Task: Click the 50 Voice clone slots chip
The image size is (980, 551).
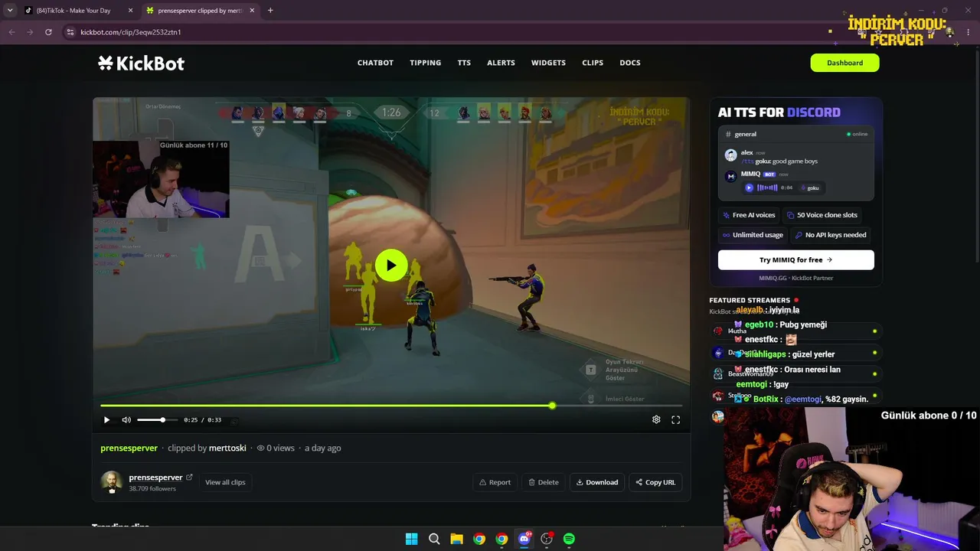Action: coord(822,215)
